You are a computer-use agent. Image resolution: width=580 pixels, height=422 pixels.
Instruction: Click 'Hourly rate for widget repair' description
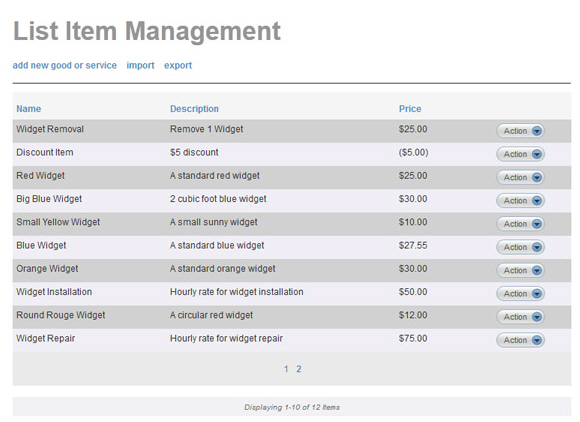tap(226, 338)
